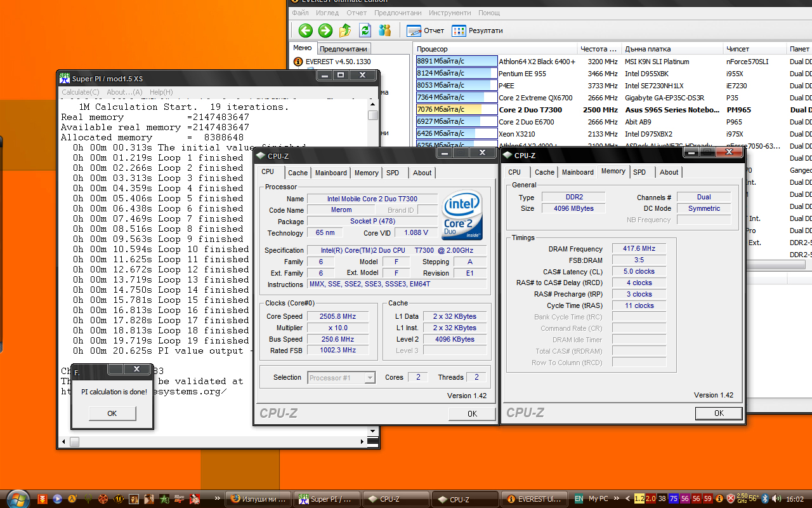Launch the Half-Life lambda quick launch icon
The width and height of the screenshot is (812, 508).
(72, 499)
